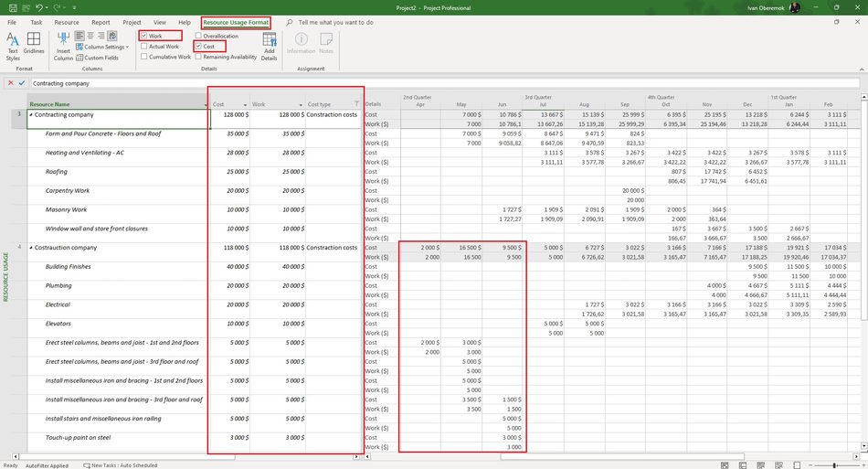Confirm the entry with blue checkmark
The image size is (868, 469).
(x=22, y=83)
